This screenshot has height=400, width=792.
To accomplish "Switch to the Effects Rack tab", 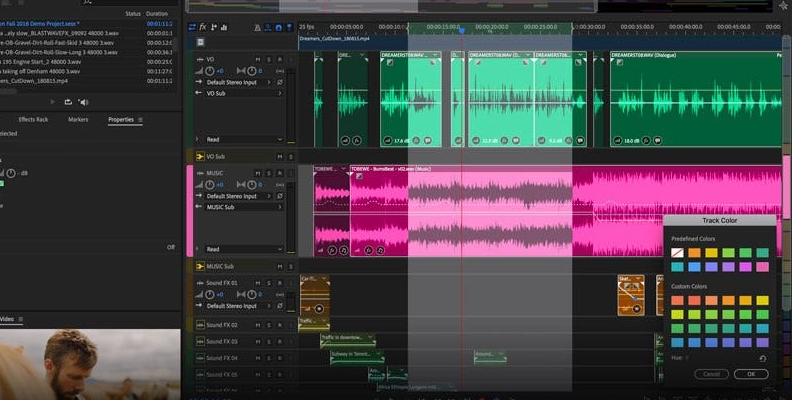I will point(33,119).
